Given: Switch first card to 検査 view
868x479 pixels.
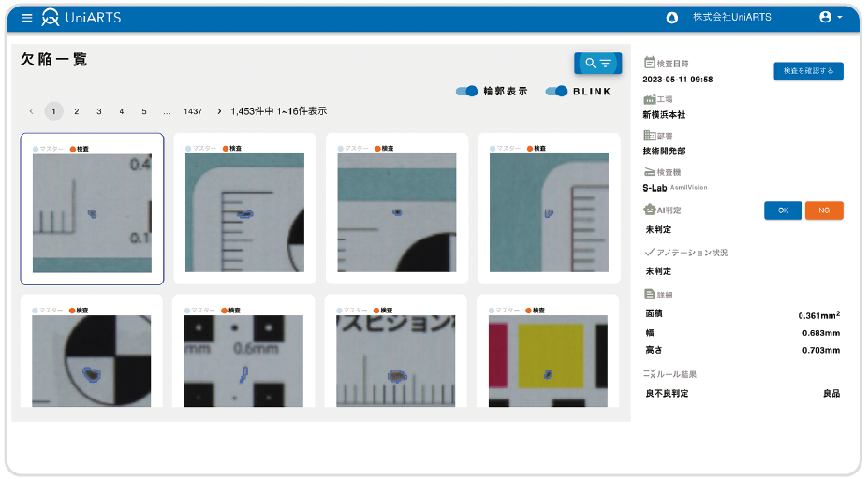Looking at the screenshot, I should tap(80, 149).
